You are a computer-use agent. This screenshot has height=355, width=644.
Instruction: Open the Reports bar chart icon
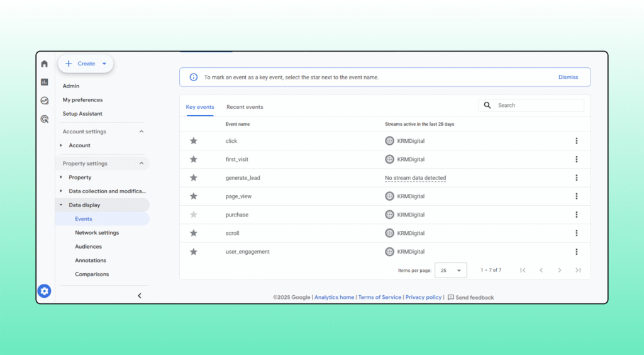click(x=44, y=82)
